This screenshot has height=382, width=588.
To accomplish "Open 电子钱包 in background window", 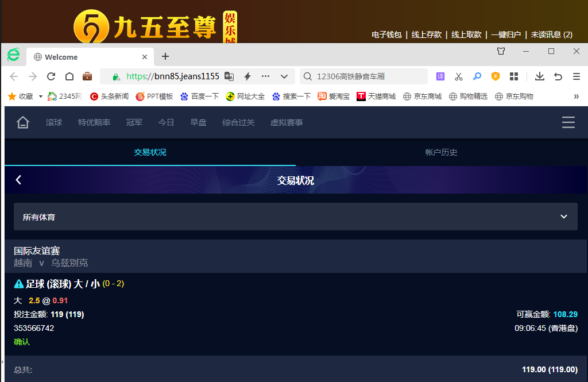I will [386, 34].
